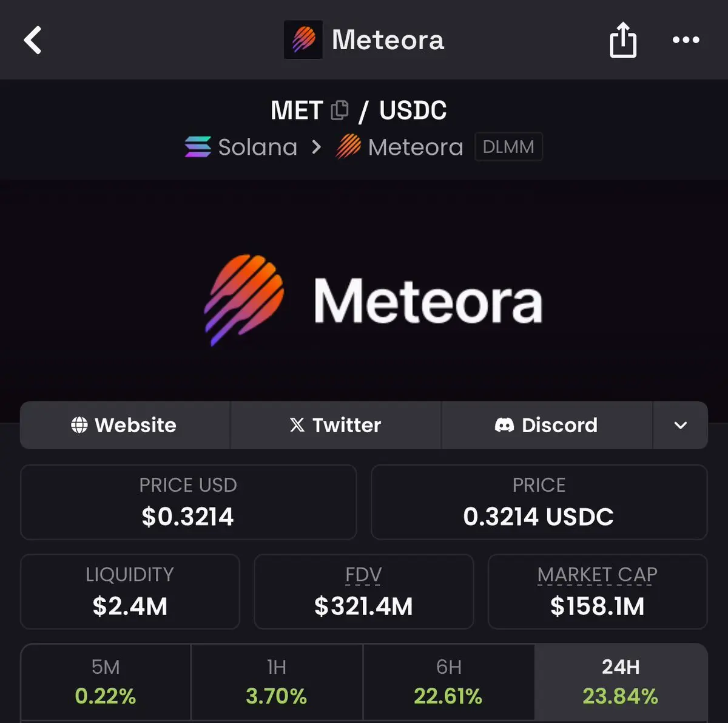Viewport: 728px width, 723px height.
Task: Click the globe icon on Website button
Action: 79,425
